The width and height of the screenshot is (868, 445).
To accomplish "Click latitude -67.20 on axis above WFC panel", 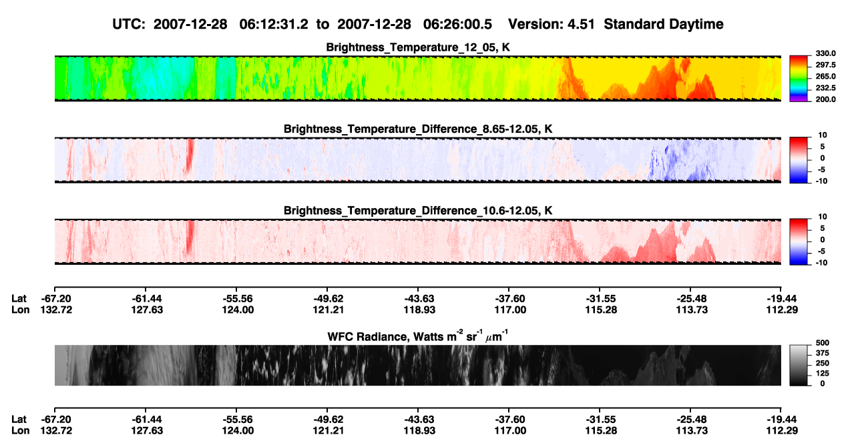I will 55,299.
